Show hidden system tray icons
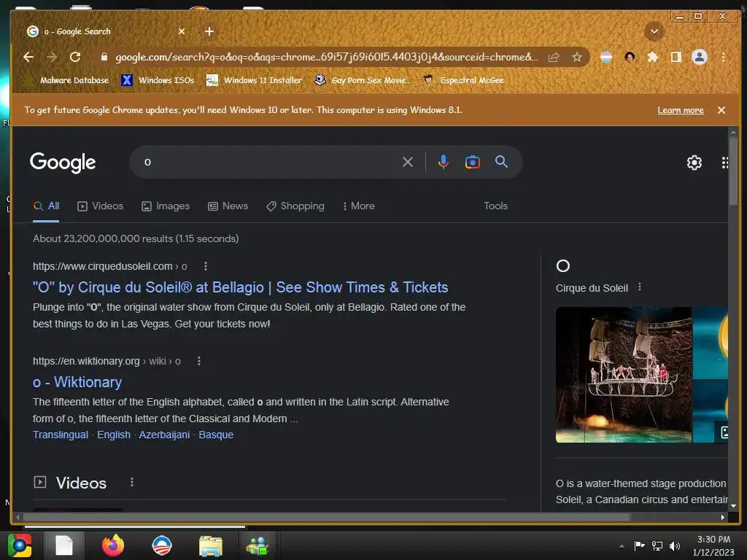The height and width of the screenshot is (560, 747). [x=622, y=546]
